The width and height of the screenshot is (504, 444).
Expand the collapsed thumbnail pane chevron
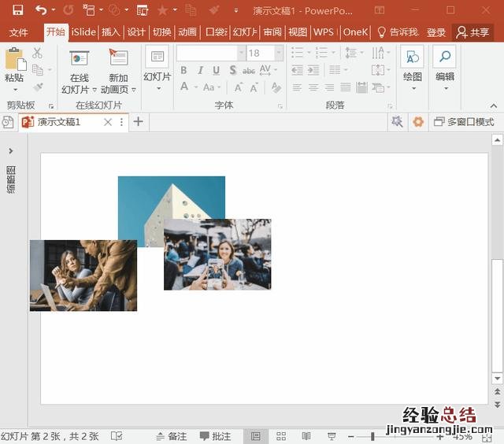pyautogui.click(x=11, y=150)
